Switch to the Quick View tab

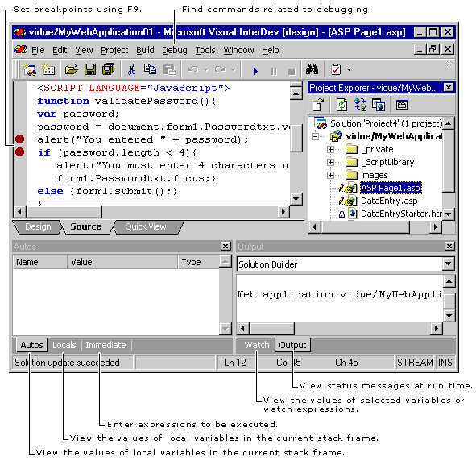click(x=146, y=226)
